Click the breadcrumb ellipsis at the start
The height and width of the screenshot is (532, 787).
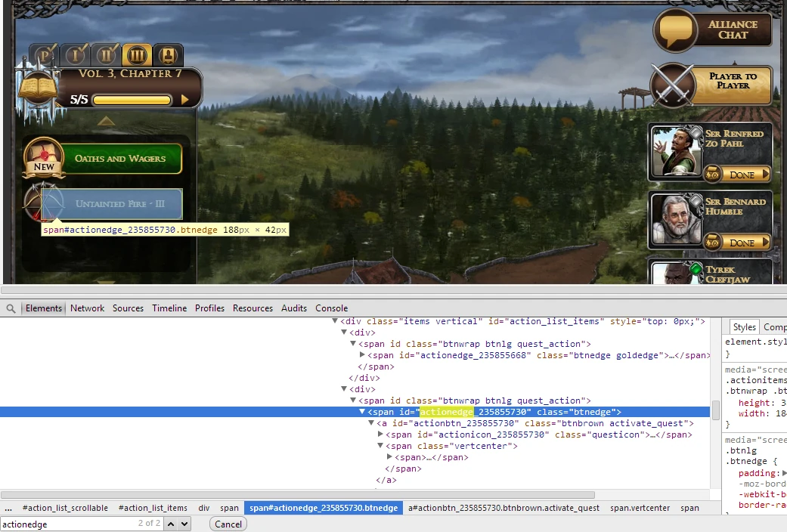[x=8, y=508]
